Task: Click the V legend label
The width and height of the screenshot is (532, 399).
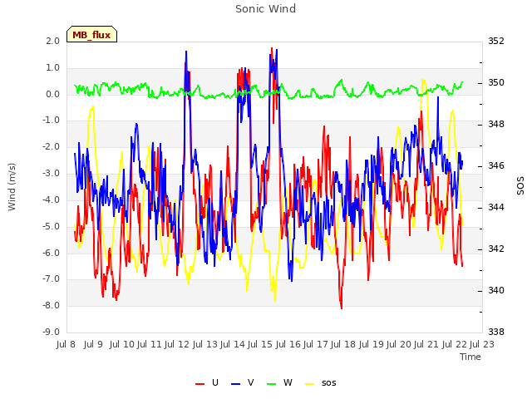Action: 251,382
